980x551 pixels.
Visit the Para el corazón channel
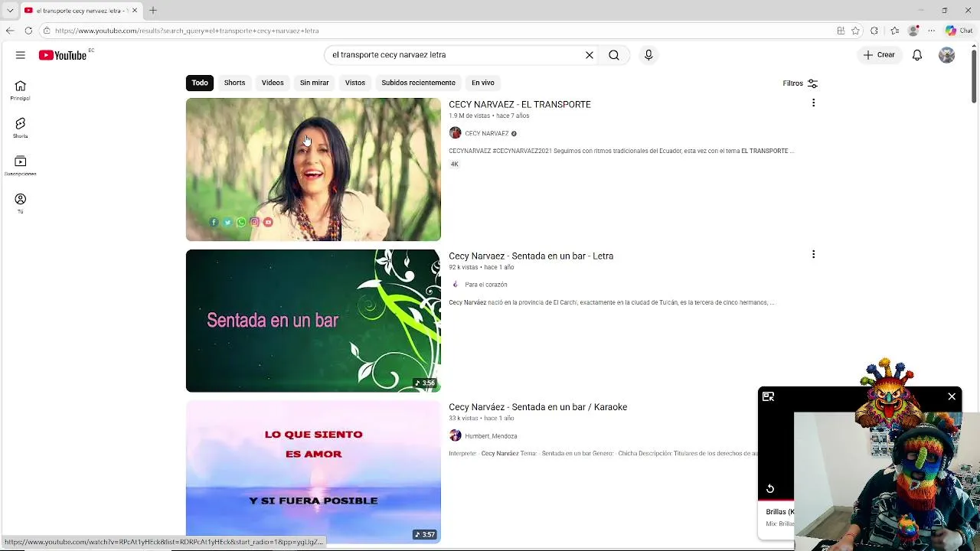486,285
